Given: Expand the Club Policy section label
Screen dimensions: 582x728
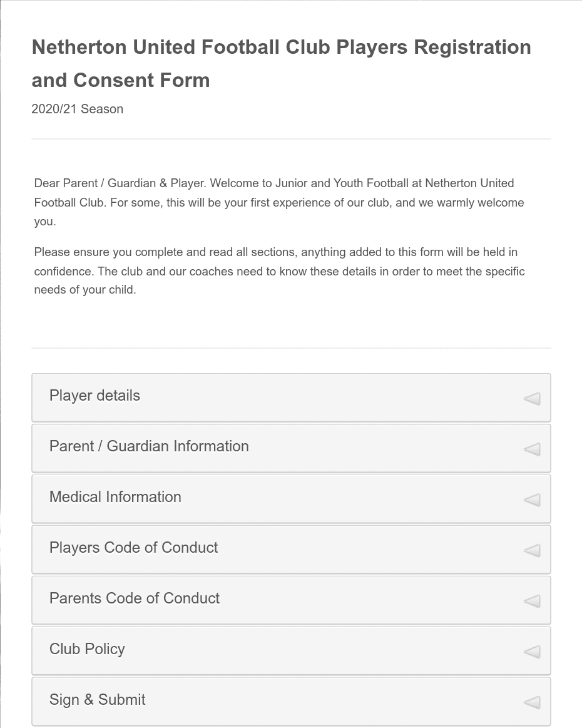Looking at the screenshot, I should coord(87,650).
